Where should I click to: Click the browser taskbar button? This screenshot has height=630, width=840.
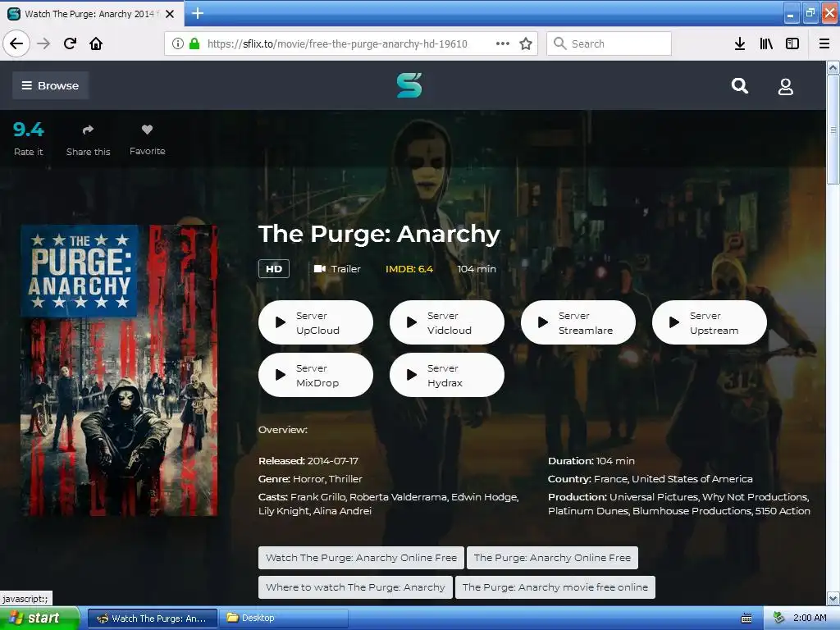tap(152, 619)
